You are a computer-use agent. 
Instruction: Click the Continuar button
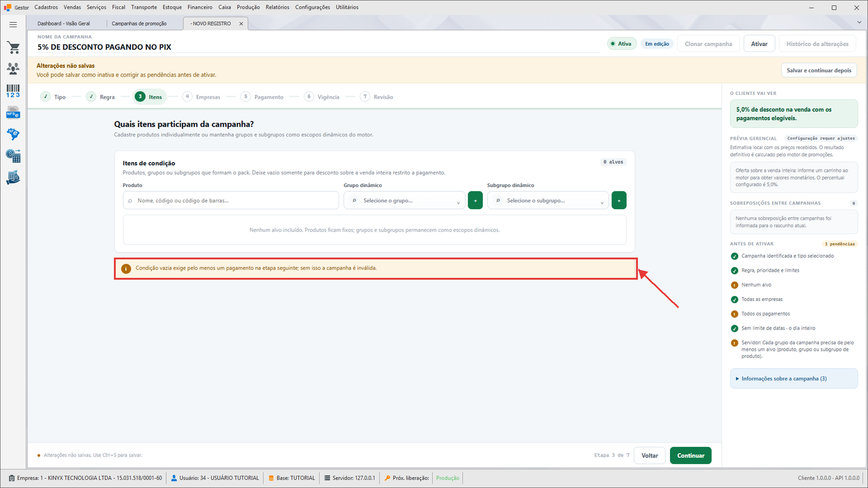tap(691, 455)
